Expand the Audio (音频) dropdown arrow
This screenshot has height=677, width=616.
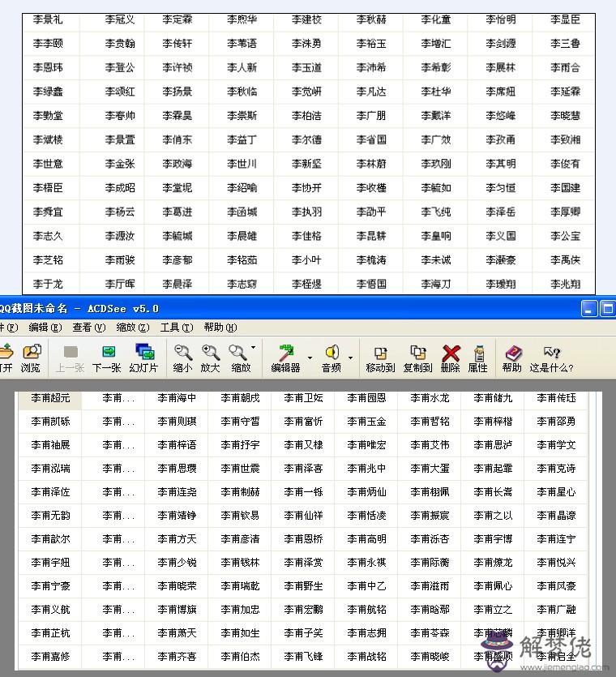tap(350, 357)
